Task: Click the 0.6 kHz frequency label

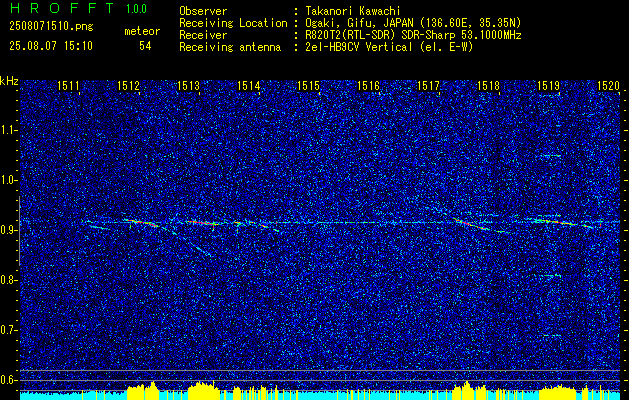Action: [x=8, y=380]
